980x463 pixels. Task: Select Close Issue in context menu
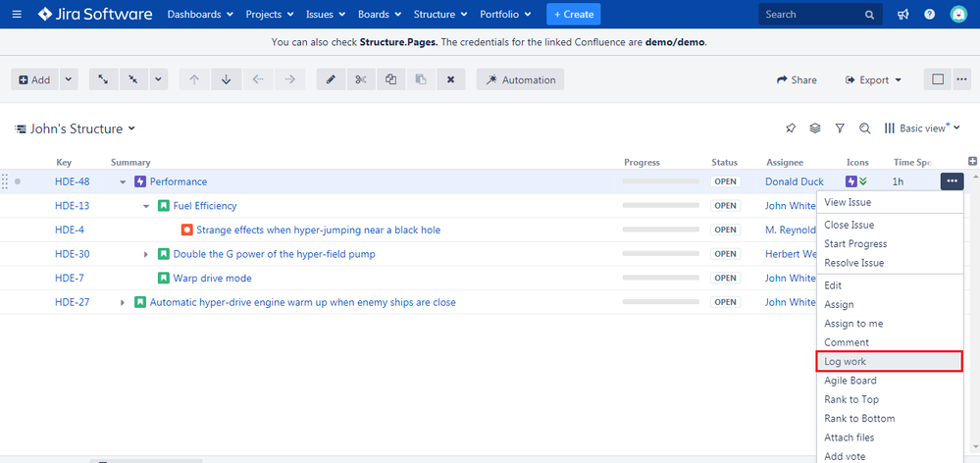click(890, 225)
